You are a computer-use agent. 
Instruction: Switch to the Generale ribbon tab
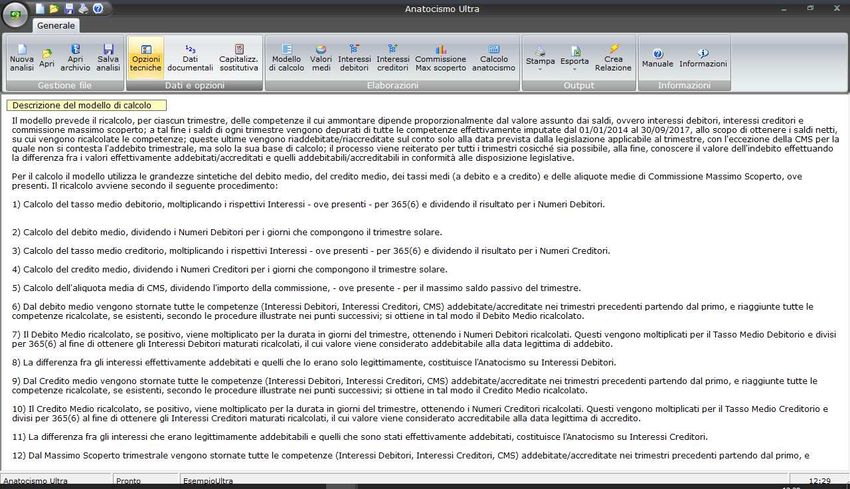pos(56,26)
